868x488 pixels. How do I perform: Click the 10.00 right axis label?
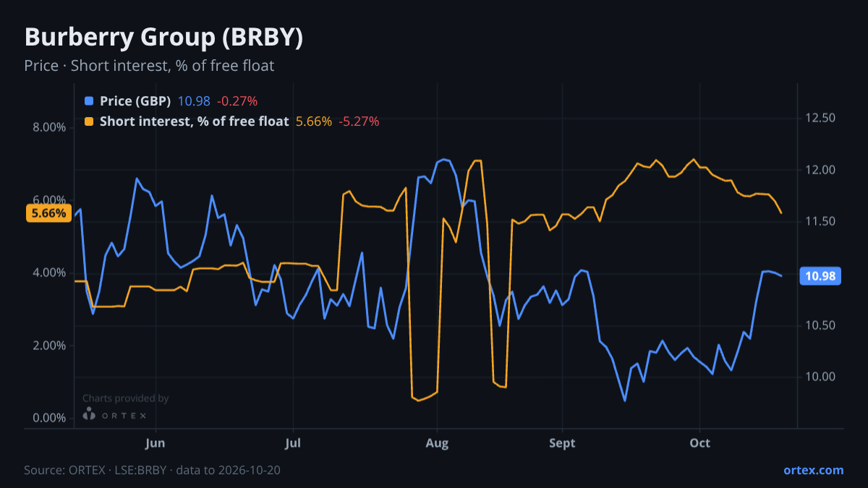[x=820, y=377]
